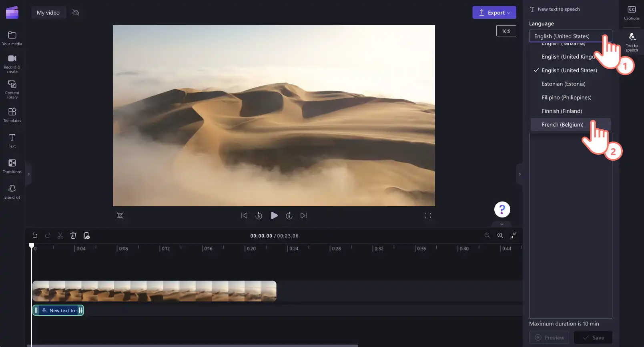The width and height of the screenshot is (644, 347).
Task: Collapse the left sidebar chevron
Action: pos(28,174)
